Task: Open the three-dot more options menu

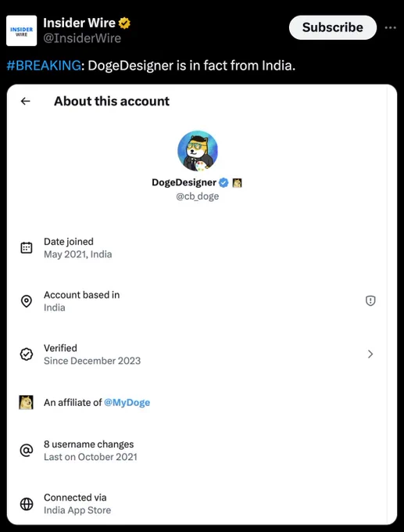Action: tap(391, 28)
